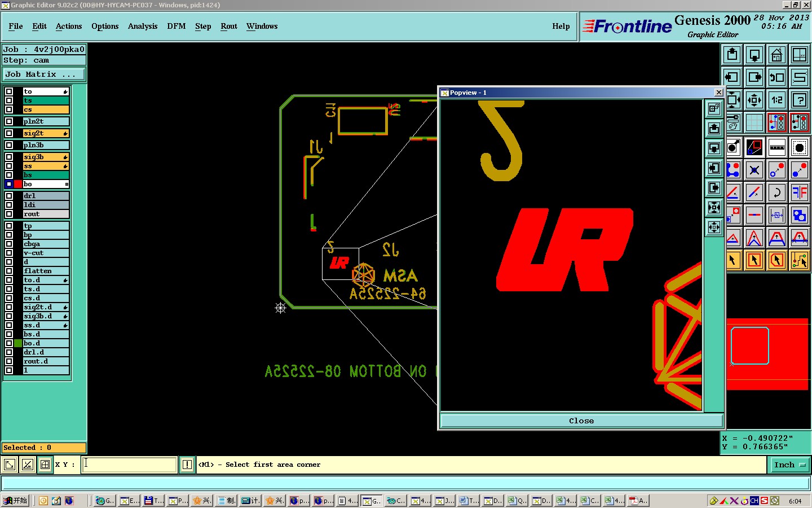Viewport: 812px width, 508px height.
Task: Open the Analysis menu
Action: 143,26
